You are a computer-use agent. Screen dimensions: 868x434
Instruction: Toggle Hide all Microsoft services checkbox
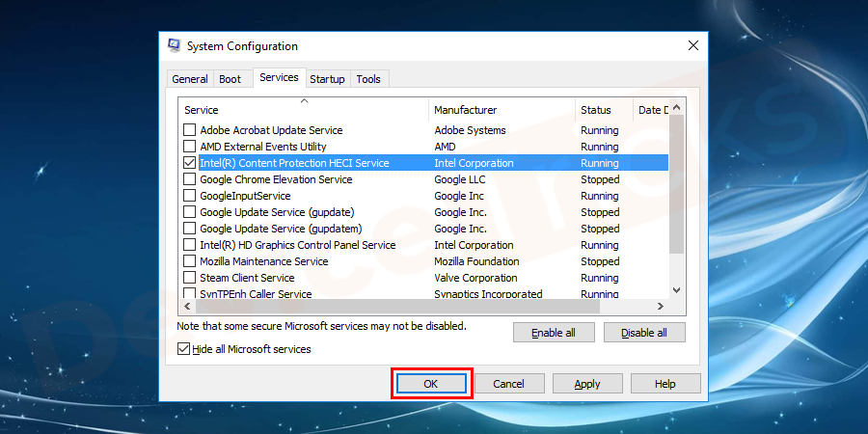pyautogui.click(x=183, y=349)
